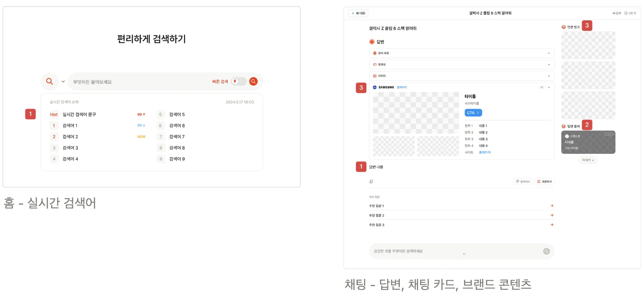Start a new chat with 새 대화
The width and height of the screenshot is (644, 296).
(x=358, y=13)
